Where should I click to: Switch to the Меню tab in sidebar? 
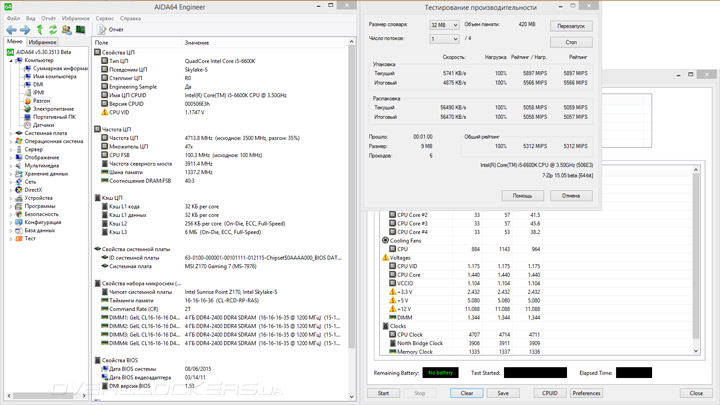point(15,41)
